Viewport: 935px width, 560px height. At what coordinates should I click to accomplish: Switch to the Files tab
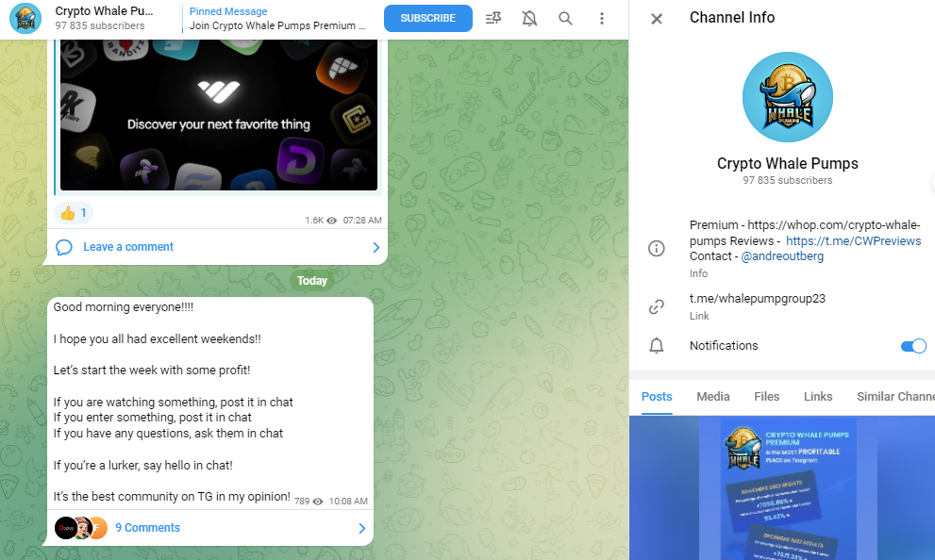point(766,396)
